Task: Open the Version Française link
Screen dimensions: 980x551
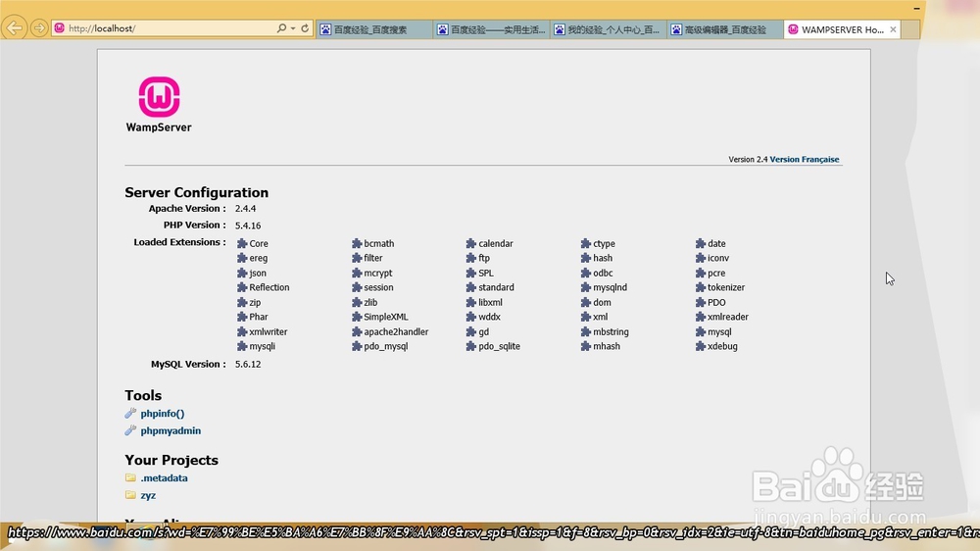Action: (x=805, y=160)
